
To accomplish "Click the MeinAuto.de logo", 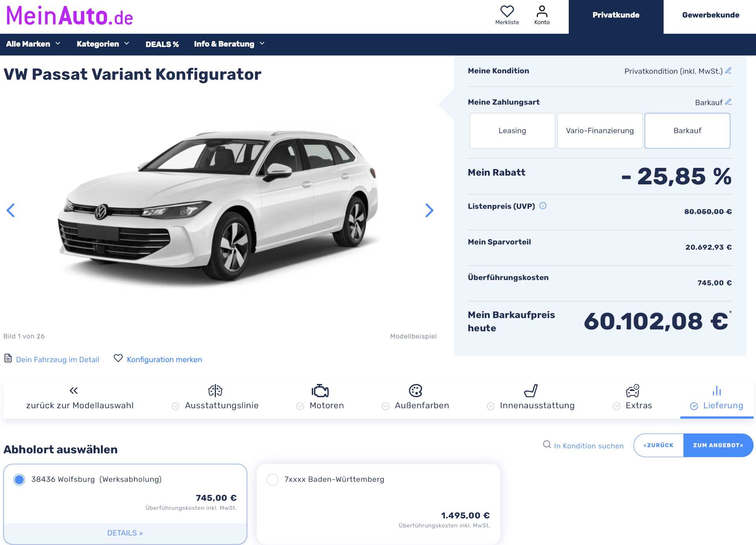I will (x=69, y=16).
